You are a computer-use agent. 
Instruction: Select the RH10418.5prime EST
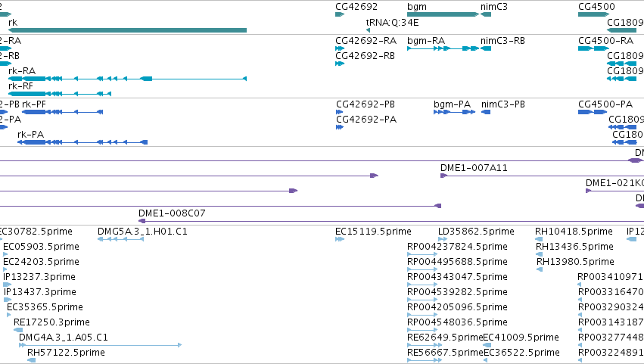point(539,239)
